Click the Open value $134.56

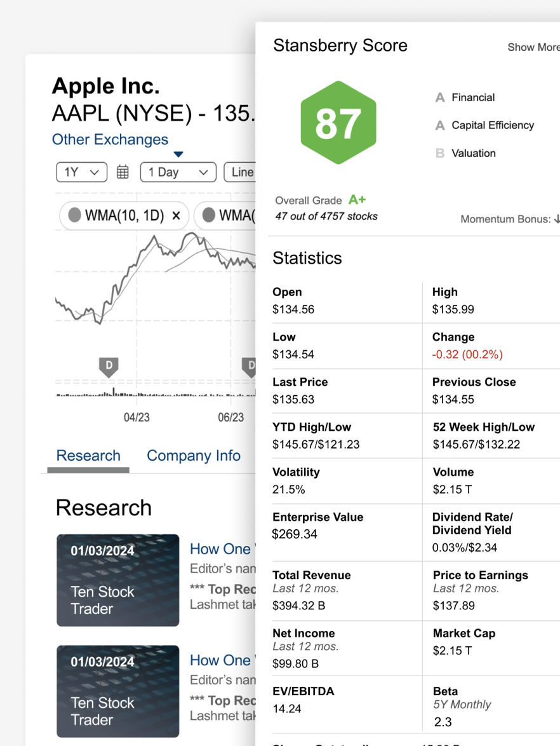pos(293,309)
